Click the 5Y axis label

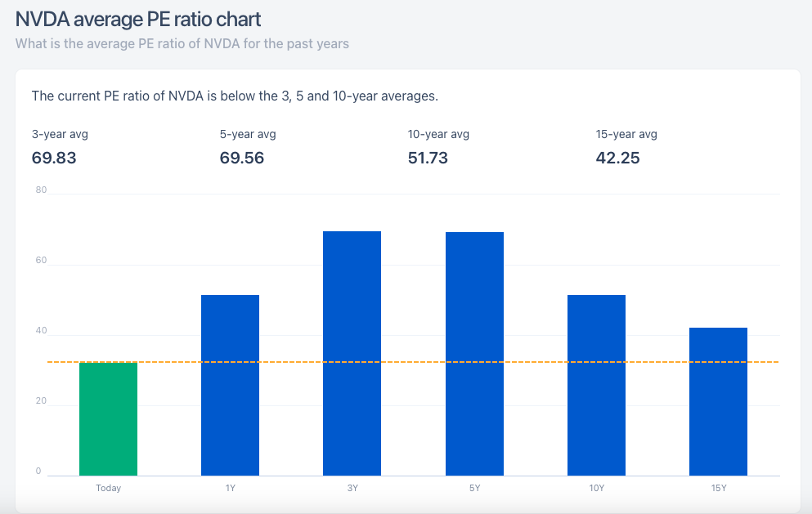[x=475, y=488]
